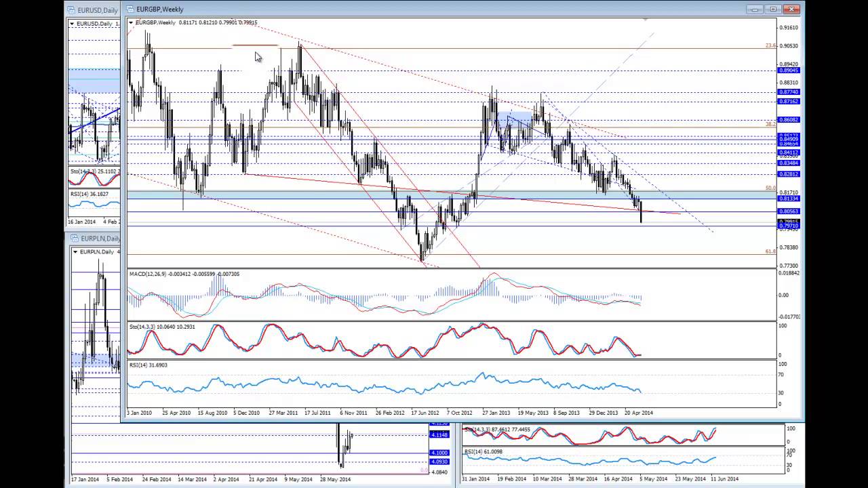Open the triangle menu beside EURPLN,Daily chart label
The width and height of the screenshot is (868, 488).
click(75, 251)
